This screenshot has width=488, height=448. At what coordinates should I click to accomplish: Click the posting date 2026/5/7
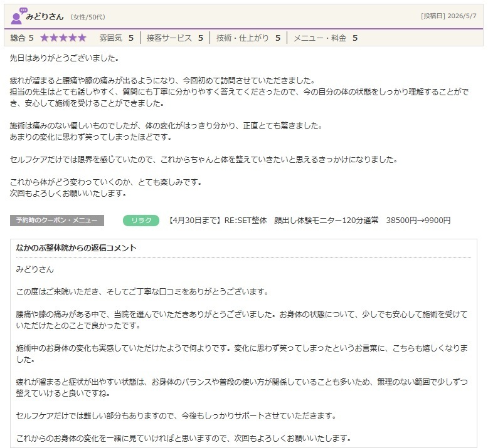(x=462, y=16)
